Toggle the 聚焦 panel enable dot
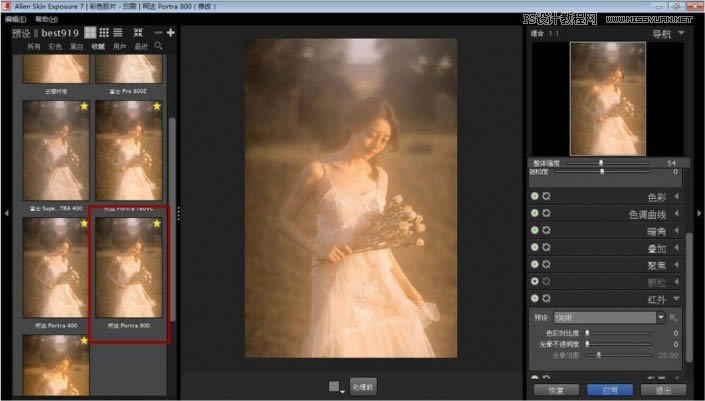The width and height of the screenshot is (705, 401). (x=534, y=265)
